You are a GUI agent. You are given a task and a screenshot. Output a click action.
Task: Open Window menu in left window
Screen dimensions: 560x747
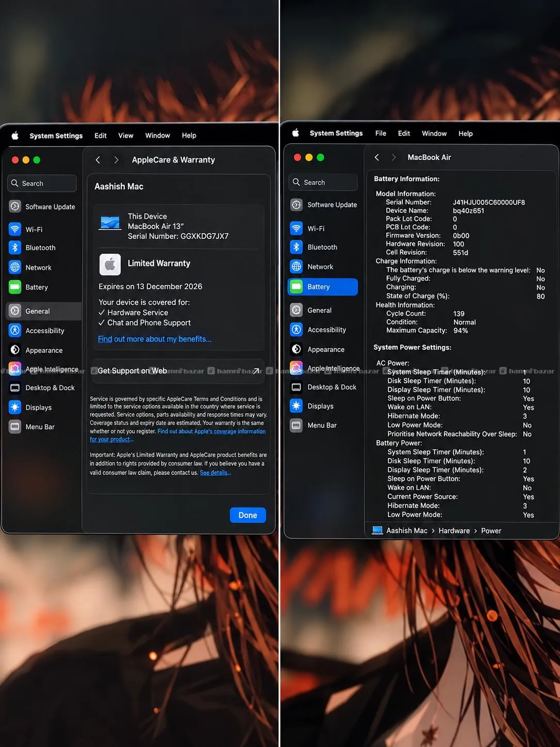coord(158,136)
